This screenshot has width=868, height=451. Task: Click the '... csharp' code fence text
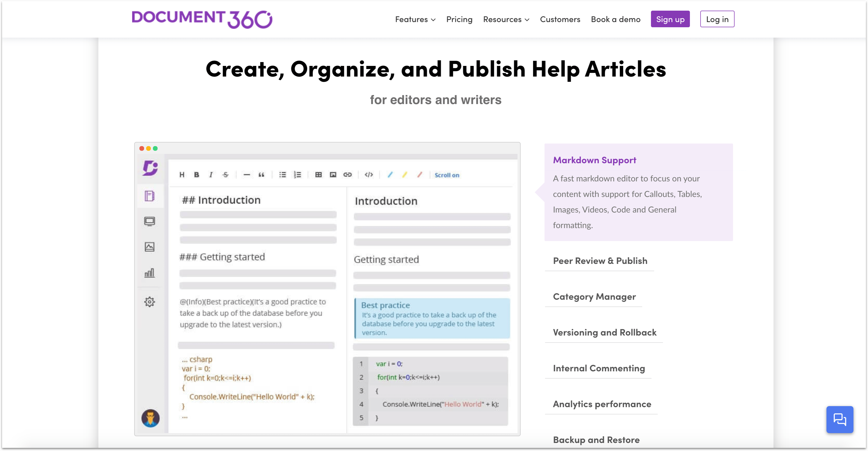point(197,359)
